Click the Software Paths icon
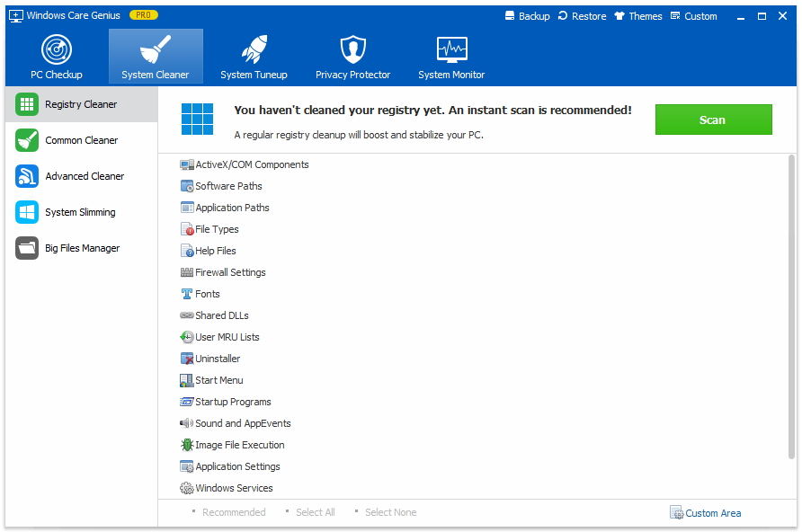The image size is (802, 532). tap(187, 186)
